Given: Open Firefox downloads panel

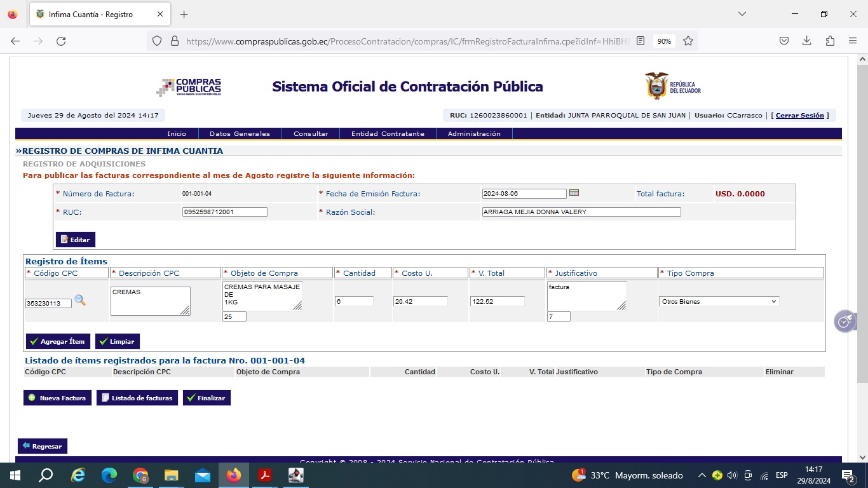Looking at the screenshot, I should coord(806,41).
